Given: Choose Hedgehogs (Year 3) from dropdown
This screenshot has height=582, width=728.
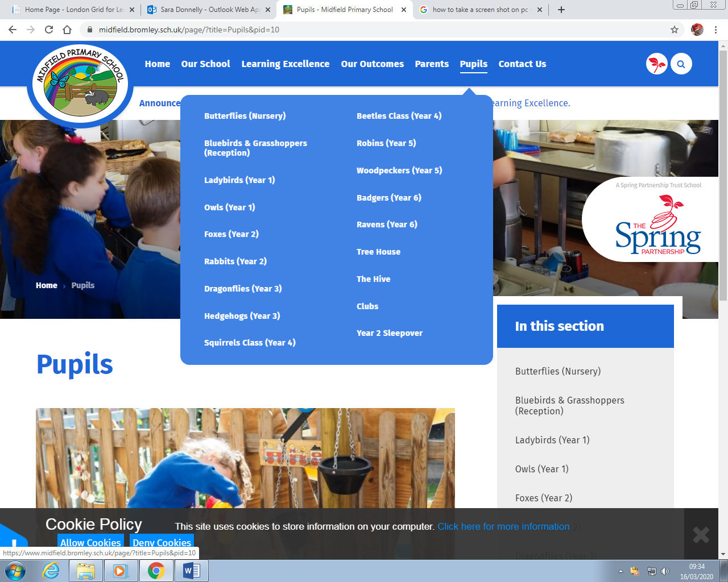Looking at the screenshot, I should point(242,316).
